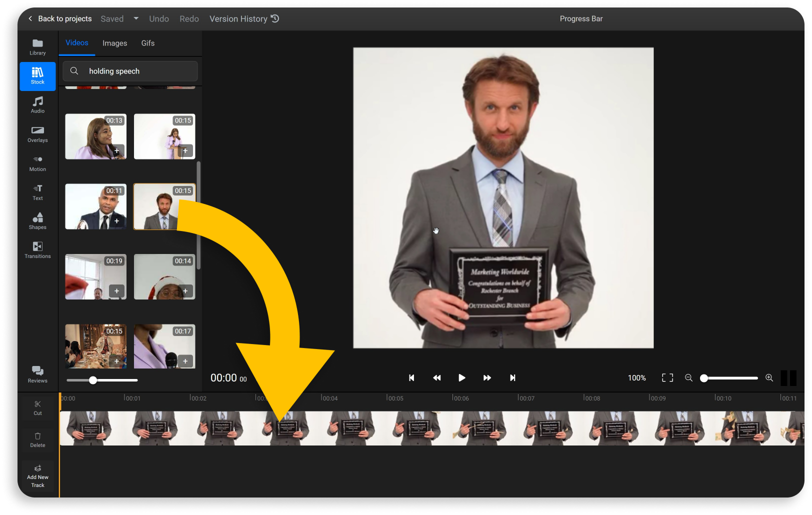
Task: Click the timeline zoom slider handle
Action: pos(704,378)
